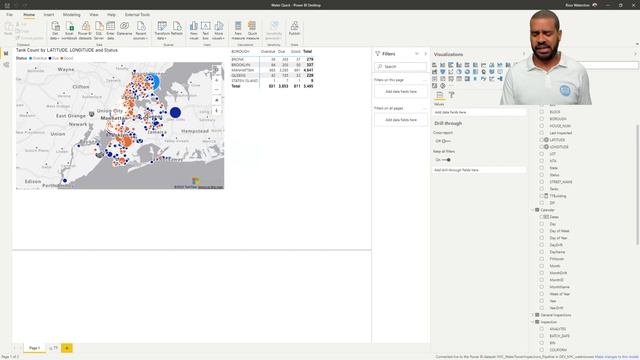
Task: Open Recent sources in the ribbon
Action: (140, 31)
